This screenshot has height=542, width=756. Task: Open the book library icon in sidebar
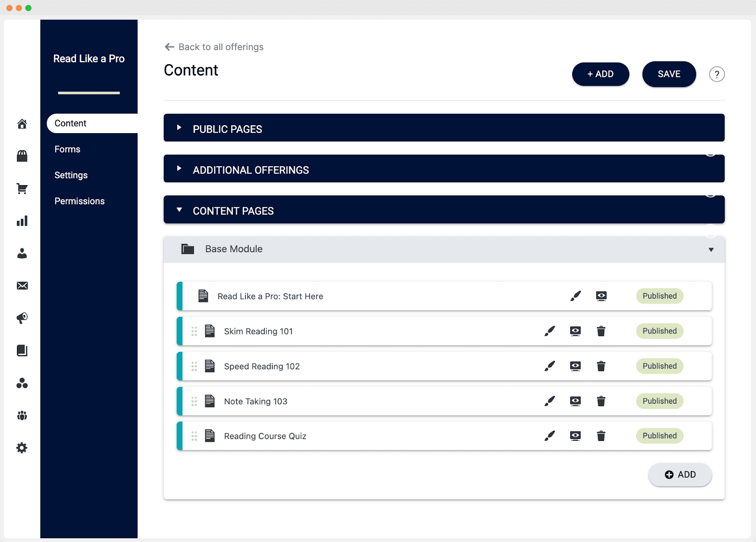[22, 350]
